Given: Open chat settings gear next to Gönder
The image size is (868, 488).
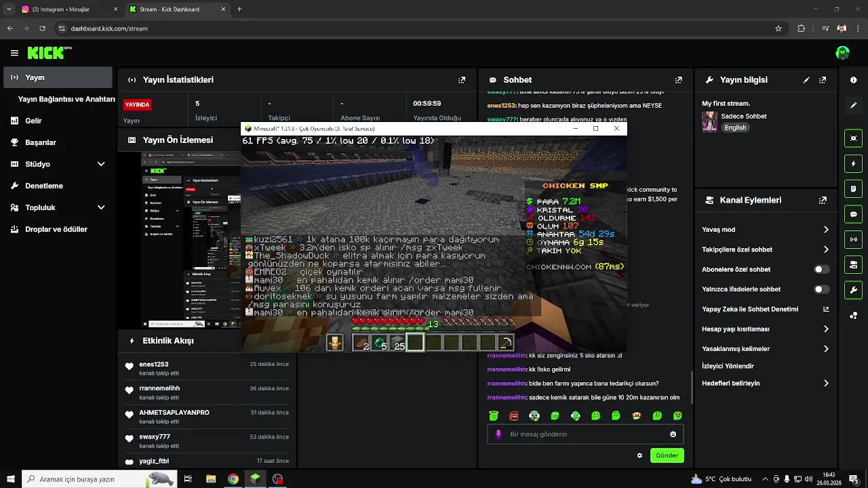Looking at the screenshot, I should click(x=639, y=455).
